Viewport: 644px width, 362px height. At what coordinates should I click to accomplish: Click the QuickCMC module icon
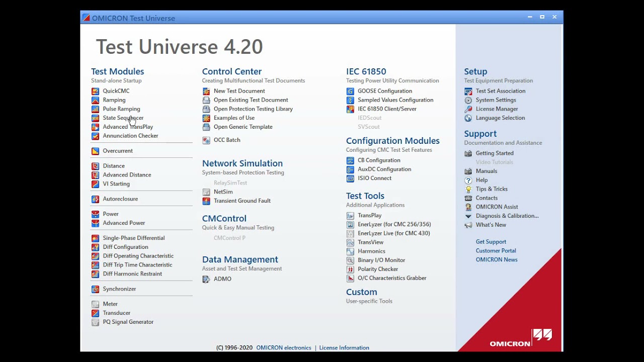coord(95,91)
